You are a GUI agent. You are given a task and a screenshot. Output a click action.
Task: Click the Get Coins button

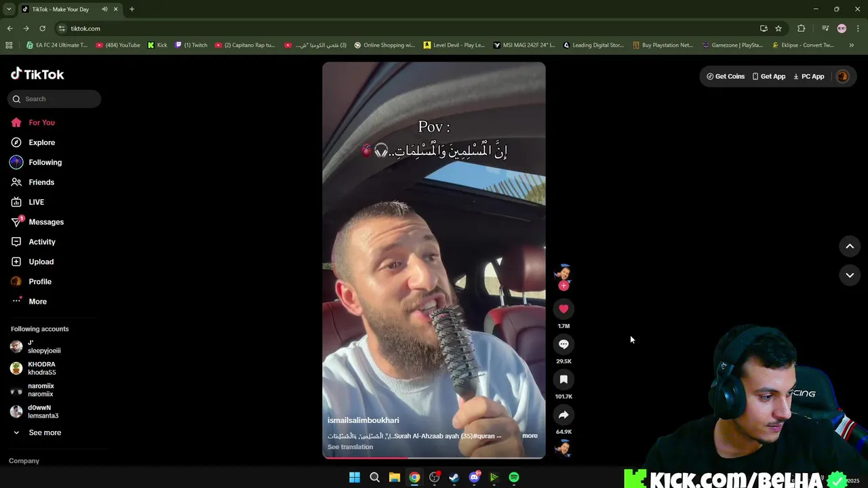pos(726,77)
